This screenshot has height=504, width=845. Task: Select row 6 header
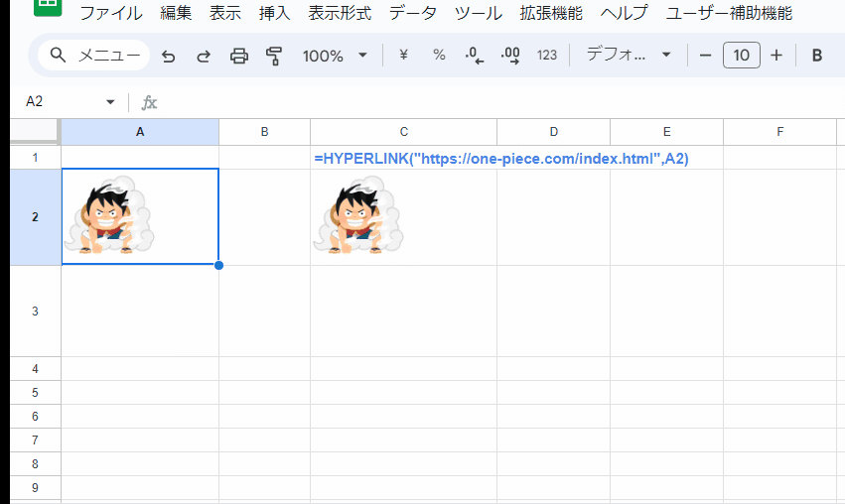pyautogui.click(x=35, y=417)
